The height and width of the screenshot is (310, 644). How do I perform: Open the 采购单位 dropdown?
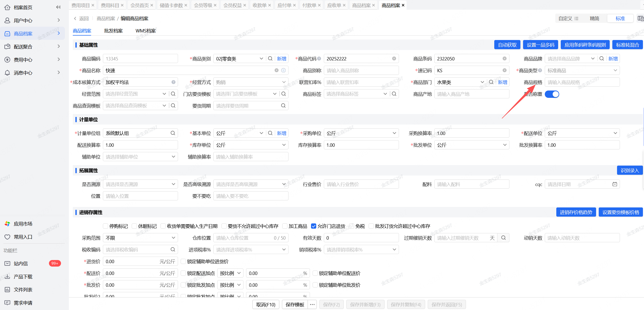coord(361,133)
